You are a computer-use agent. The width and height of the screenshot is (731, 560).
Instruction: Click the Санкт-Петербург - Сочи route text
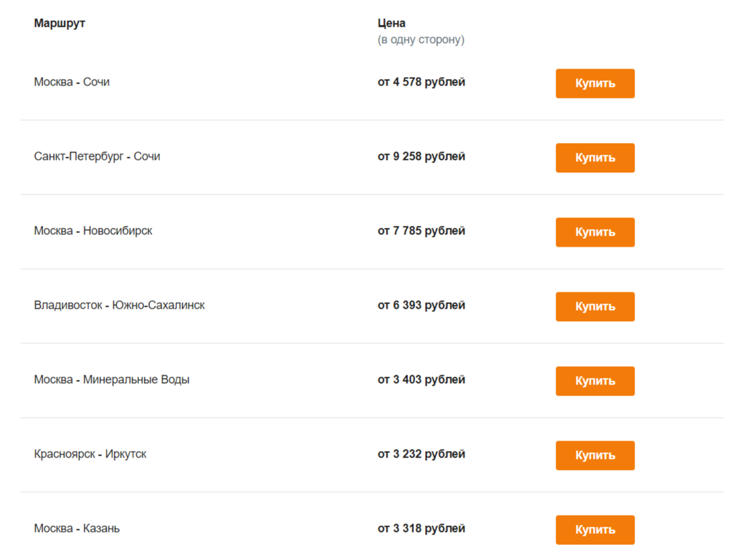(97, 157)
